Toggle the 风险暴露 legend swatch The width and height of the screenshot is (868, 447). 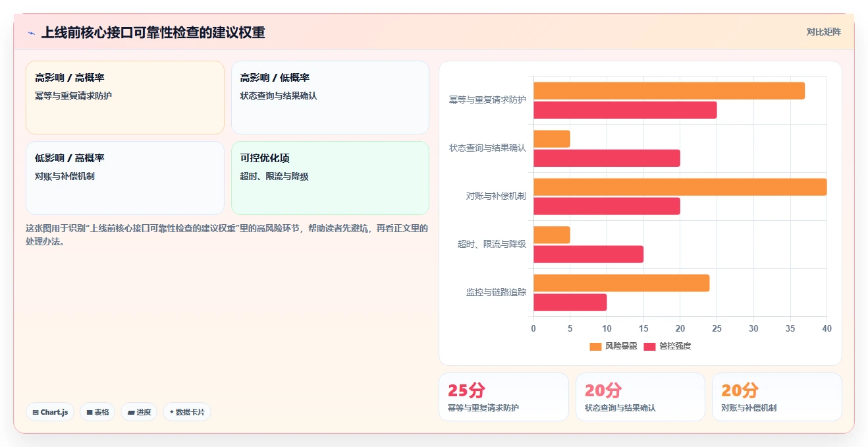[x=595, y=346]
